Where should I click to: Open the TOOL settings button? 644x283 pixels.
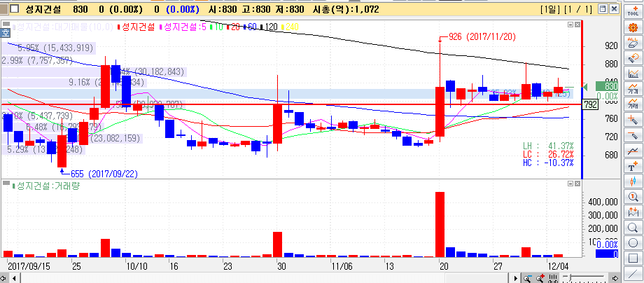coord(633,11)
